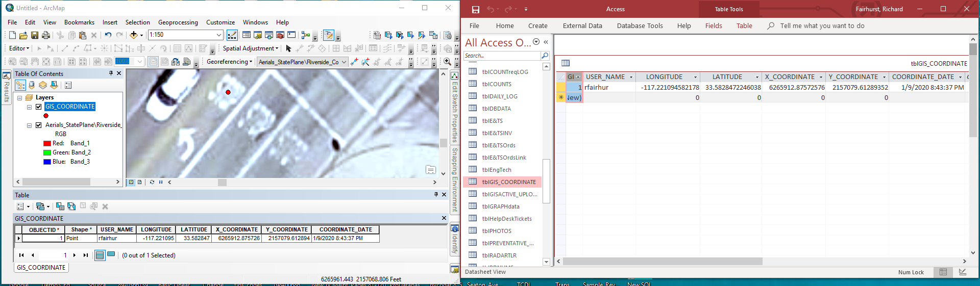Pause map drawing with the pause button
Viewport: 980px width, 286px height.
(x=161, y=182)
